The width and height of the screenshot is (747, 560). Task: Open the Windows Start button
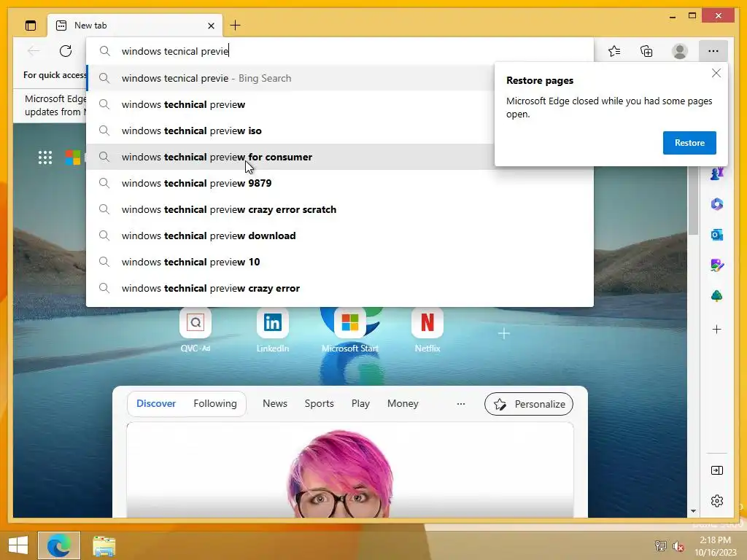[18, 545]
